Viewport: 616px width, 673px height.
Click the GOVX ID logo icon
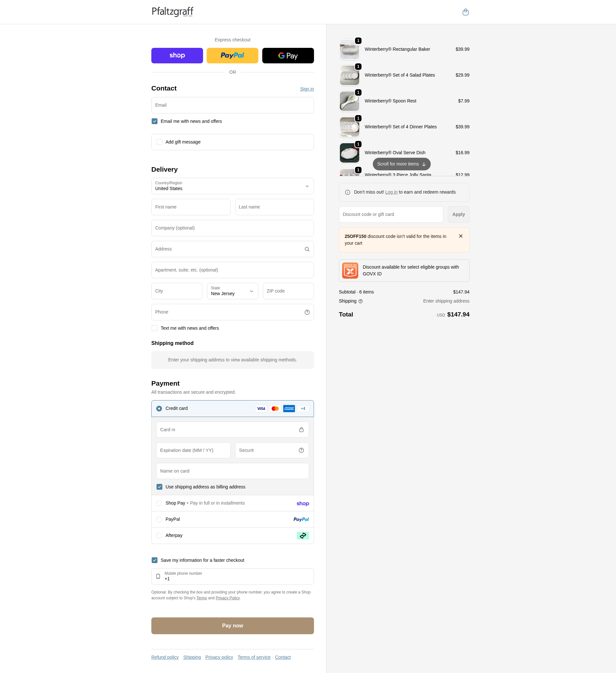click(x=350, y=271)
